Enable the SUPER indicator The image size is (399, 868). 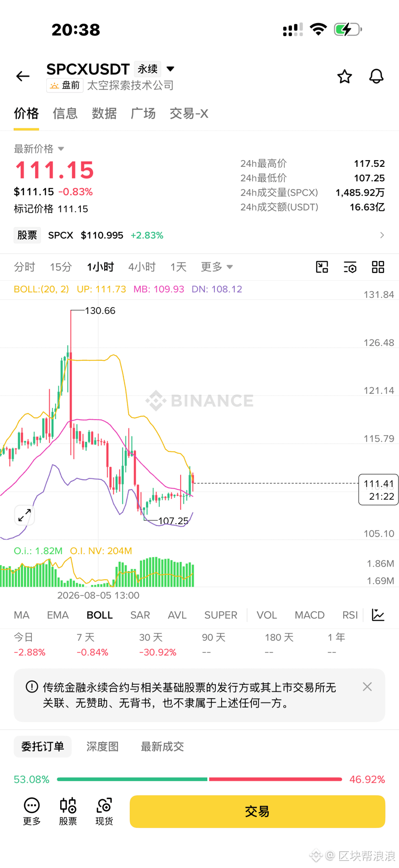221,615
